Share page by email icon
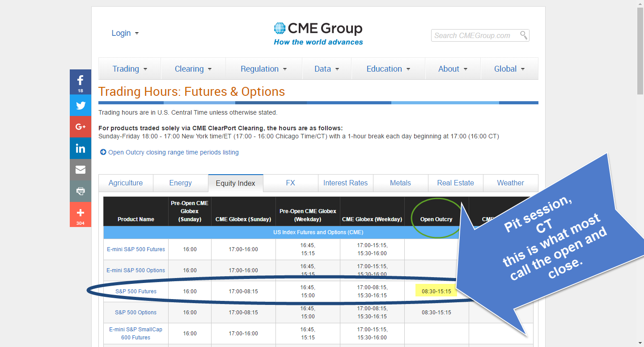 click(80, 170)
